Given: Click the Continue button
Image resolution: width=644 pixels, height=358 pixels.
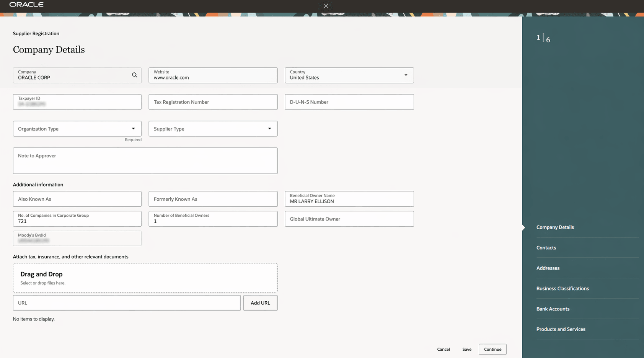Looking at the screenshot, I should 492,349.
